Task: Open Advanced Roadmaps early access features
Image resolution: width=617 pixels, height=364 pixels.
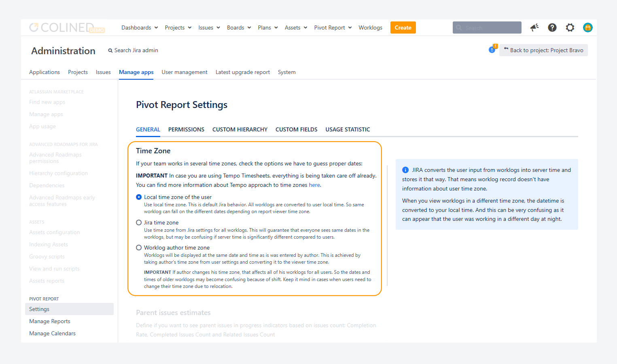Action: pos(62,201)
